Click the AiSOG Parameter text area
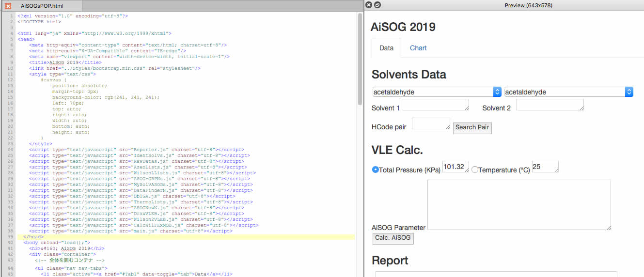 pos(519,205)
